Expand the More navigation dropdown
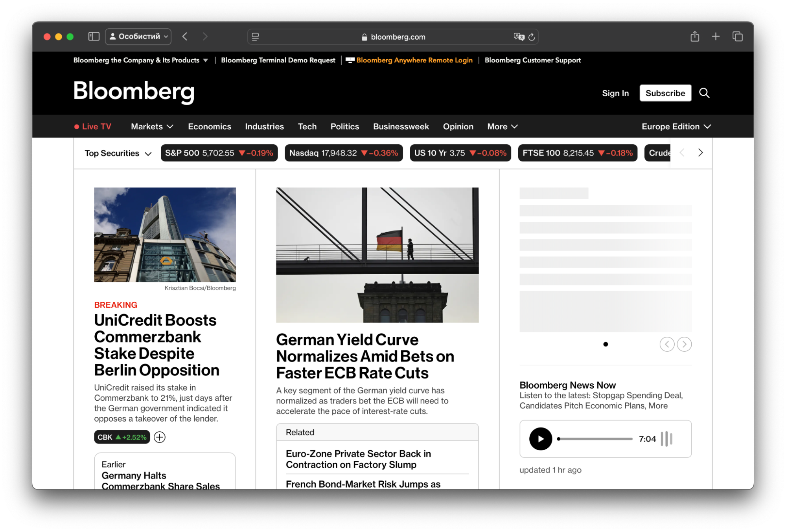Screen dimensions: 786x532 tap(502, 126)
